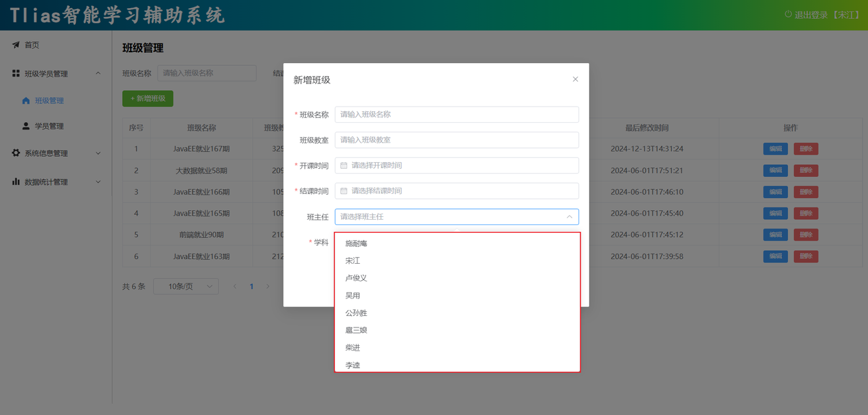Expand the 数据统计管理 menu chevron
This screenshot has height=415, width=868.
98,181
